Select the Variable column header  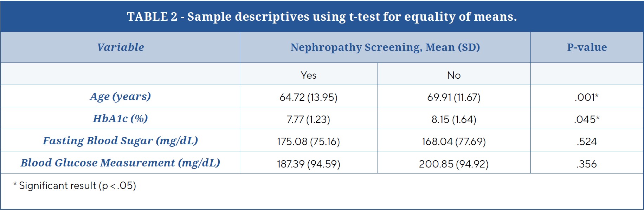pos(120,47)
